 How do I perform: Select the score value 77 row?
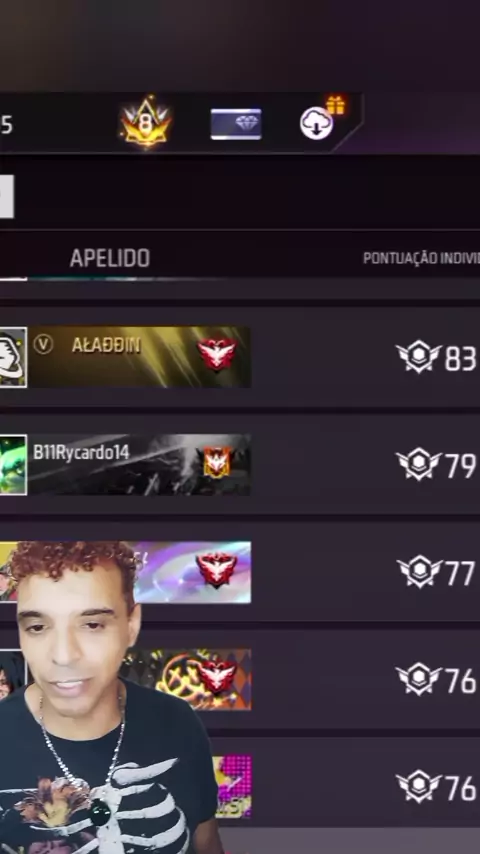240,572
